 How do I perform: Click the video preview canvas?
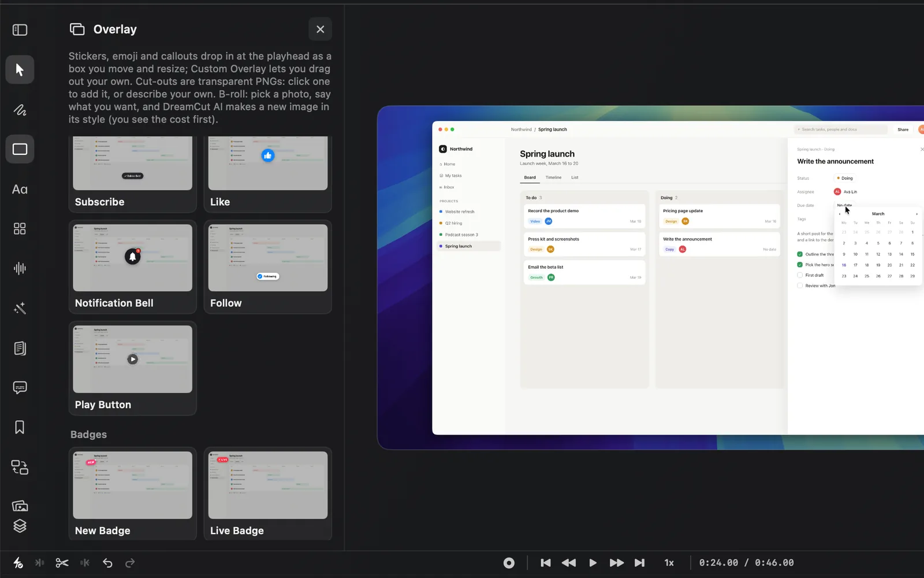[650, 277]
